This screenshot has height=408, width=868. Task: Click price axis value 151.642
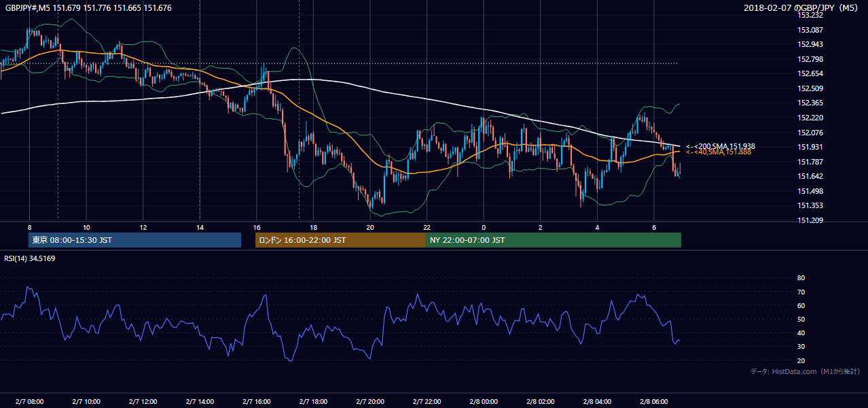coord(810,176)
